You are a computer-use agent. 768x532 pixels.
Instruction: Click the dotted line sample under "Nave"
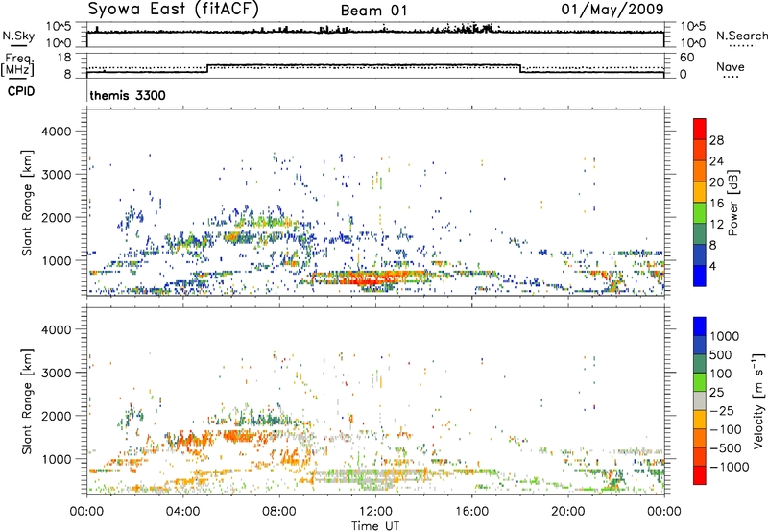tap(732, 77)
